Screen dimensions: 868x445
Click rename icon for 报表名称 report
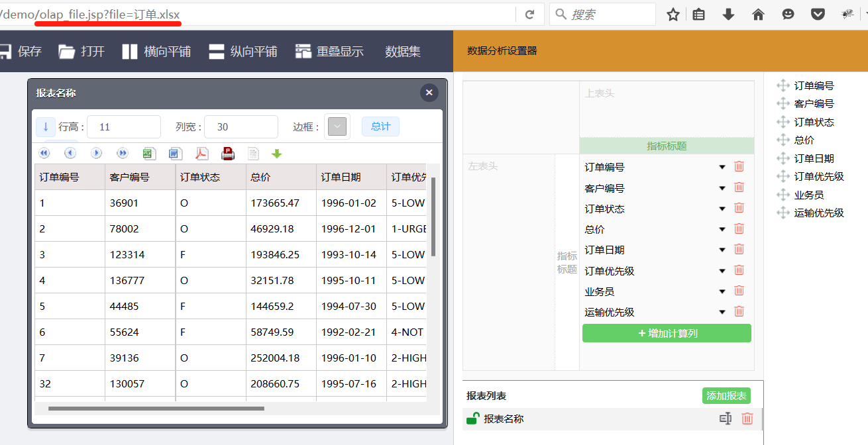pyautogui.click(x=726, y=419)
